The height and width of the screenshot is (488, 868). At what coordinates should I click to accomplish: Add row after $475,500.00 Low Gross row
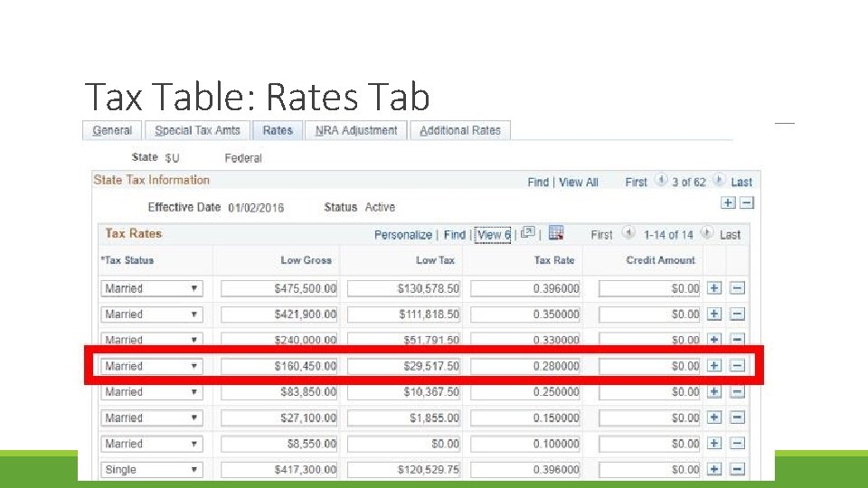click(x=714, y=288)
